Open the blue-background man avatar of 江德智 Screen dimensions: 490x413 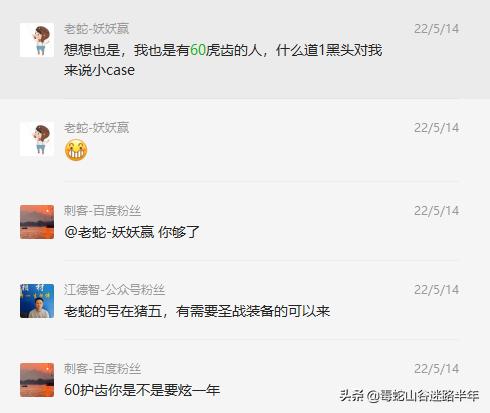point(37,301)
